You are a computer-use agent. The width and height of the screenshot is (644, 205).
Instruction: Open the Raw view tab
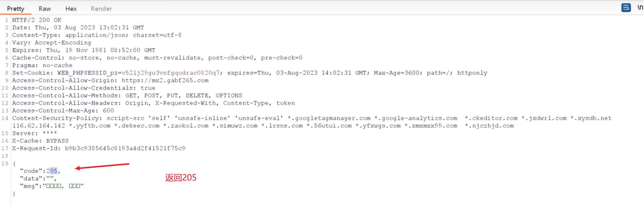pyautogui.click(x=45, y=9)
